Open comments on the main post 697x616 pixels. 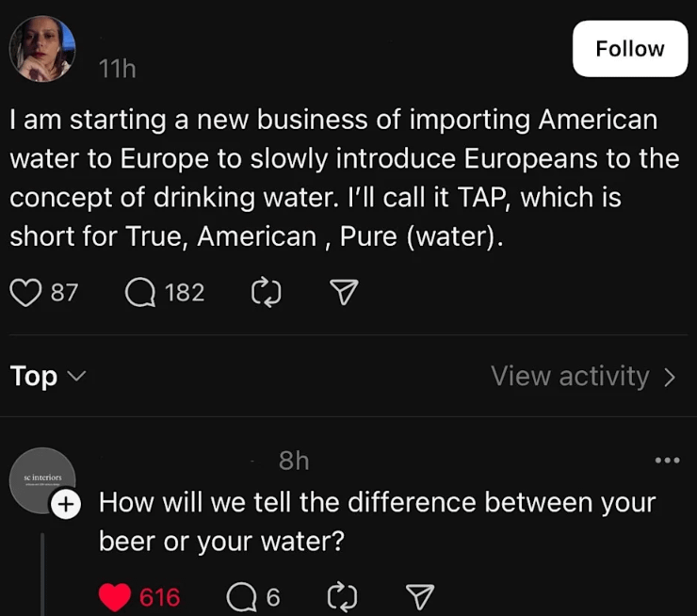tap(140, 293)
